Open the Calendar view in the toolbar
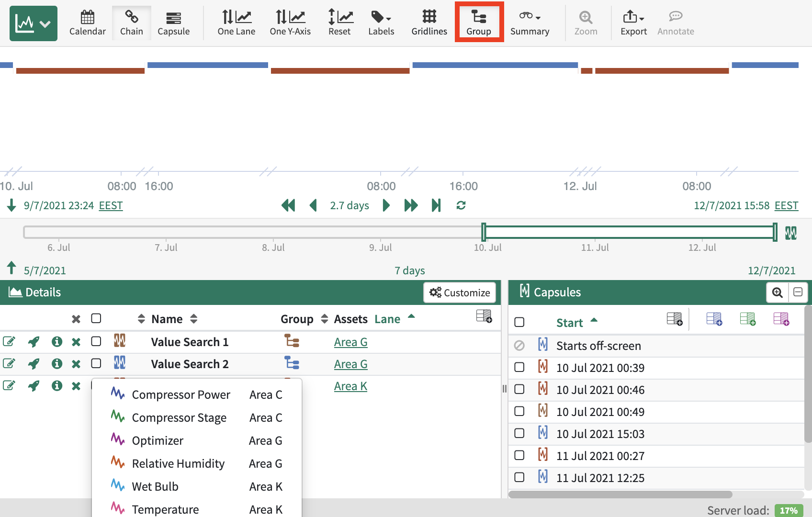The image size is (812, 517). click(x=87, y=23)
